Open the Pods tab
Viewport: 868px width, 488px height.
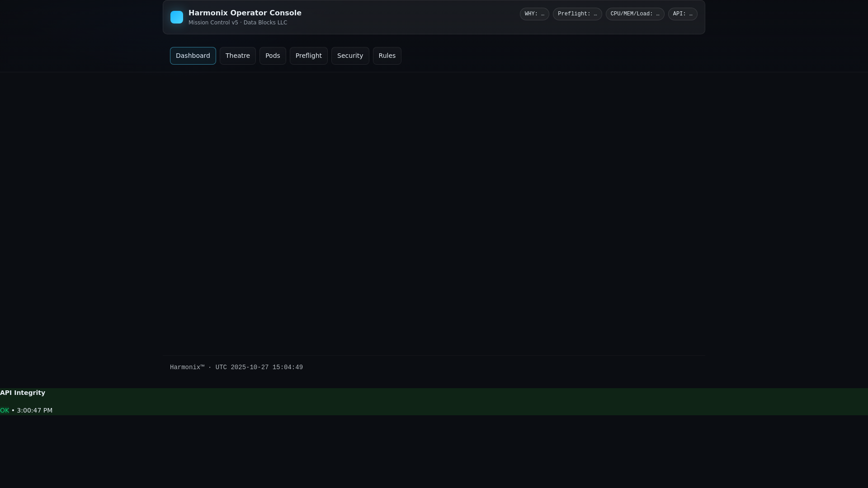(273, 56)
